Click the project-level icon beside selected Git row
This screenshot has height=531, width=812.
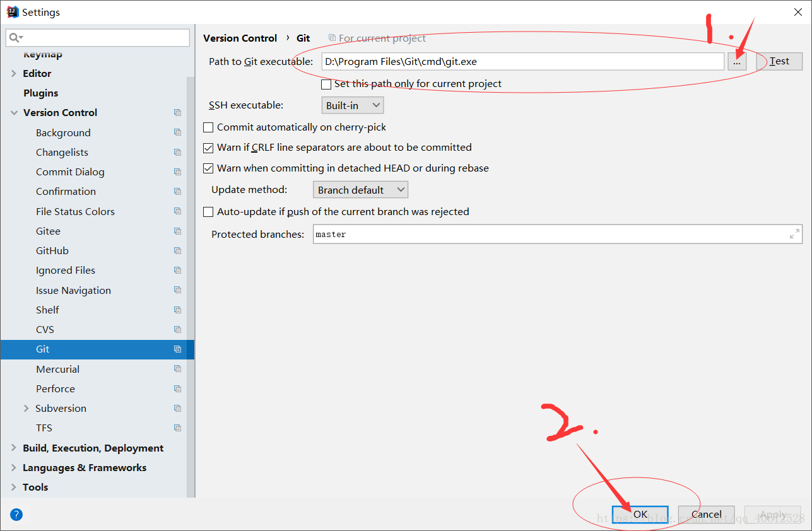[177, 349]
